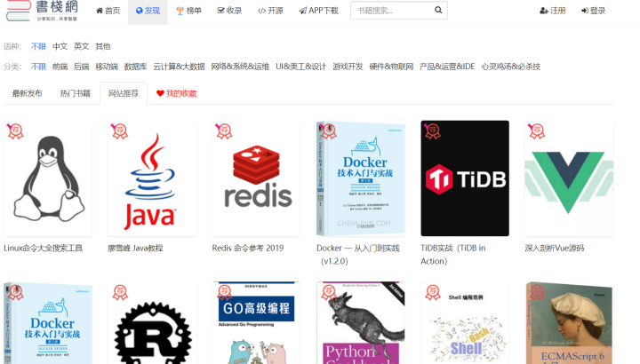Filter language by 英文

point(81,46)
